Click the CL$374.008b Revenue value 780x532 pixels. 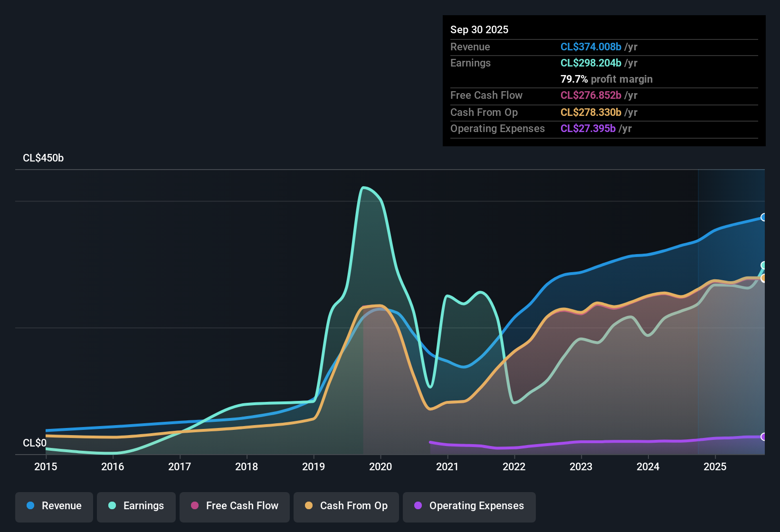click(x=591, y=47)
